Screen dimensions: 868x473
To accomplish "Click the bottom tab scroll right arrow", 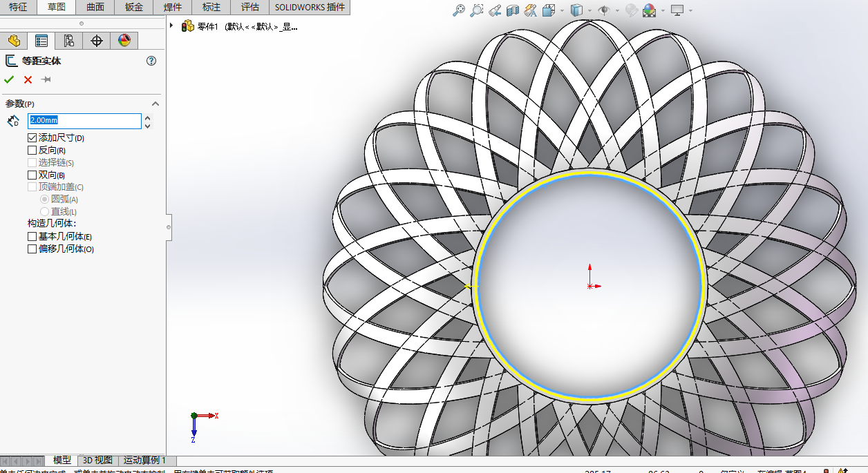I will (x=28, y=461).
